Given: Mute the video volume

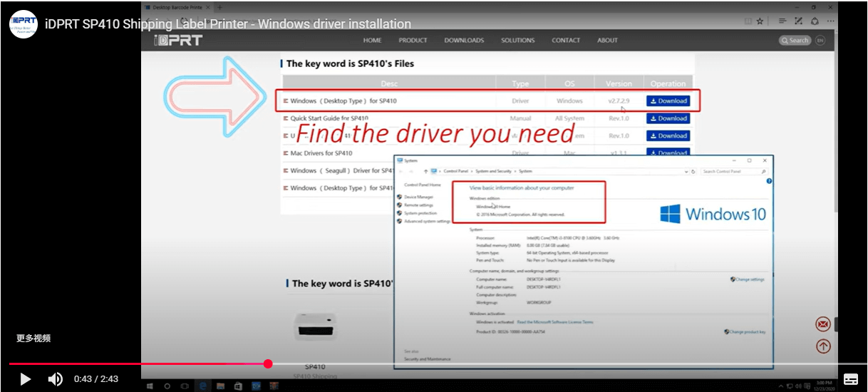Looking at the screenshot, I should pyautogui.click(x=55, y=379).
